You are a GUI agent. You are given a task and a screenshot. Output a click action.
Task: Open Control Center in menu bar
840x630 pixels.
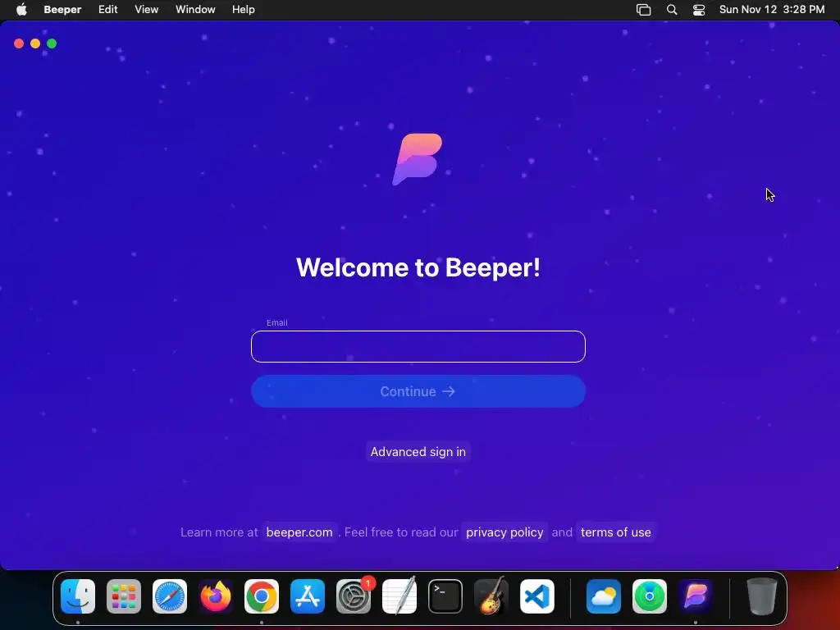coord(699,10)
